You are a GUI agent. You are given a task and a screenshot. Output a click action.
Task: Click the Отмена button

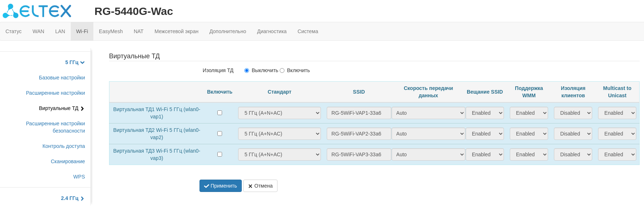coord(260,186)
